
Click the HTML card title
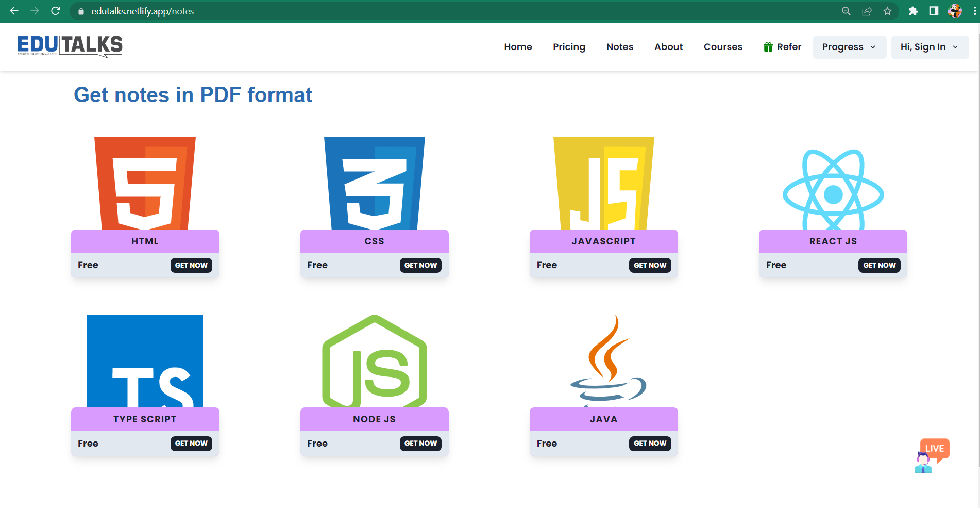point(145,241)
